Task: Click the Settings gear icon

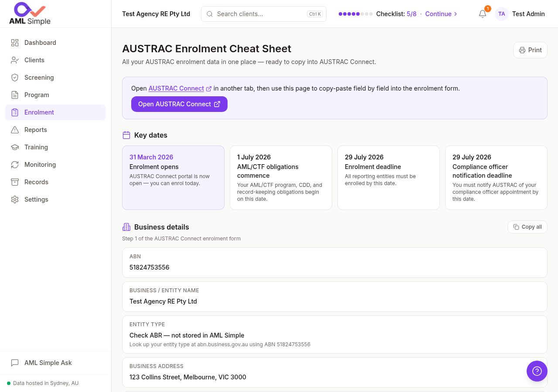Action: click(x=15, y=199)
